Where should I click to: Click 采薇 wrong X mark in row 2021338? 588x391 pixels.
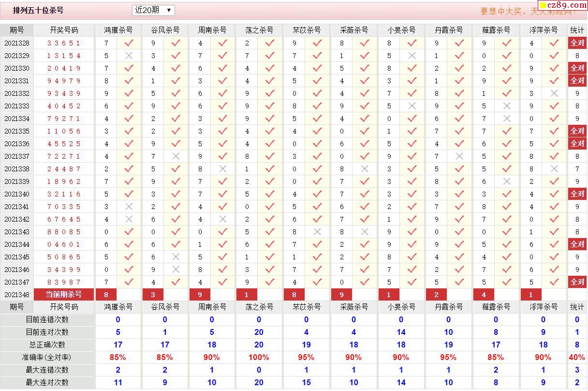[365, 169]
